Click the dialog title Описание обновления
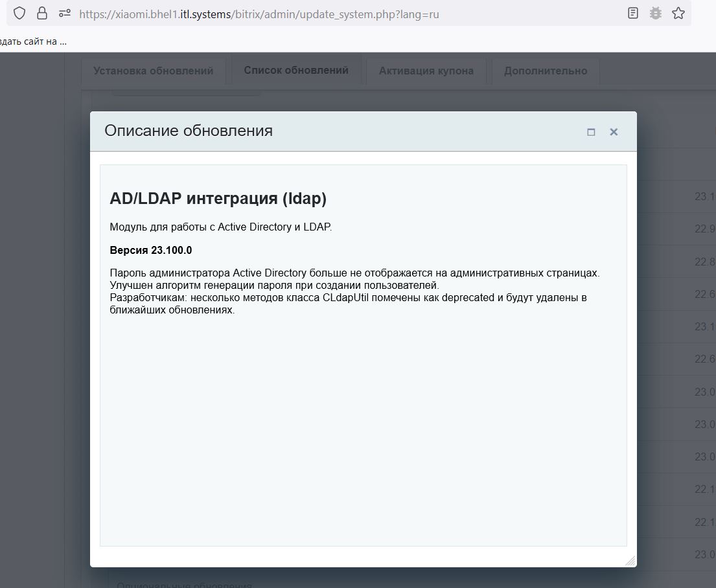Viewport: 716px width, 588px height. click(x=189, y=131)
